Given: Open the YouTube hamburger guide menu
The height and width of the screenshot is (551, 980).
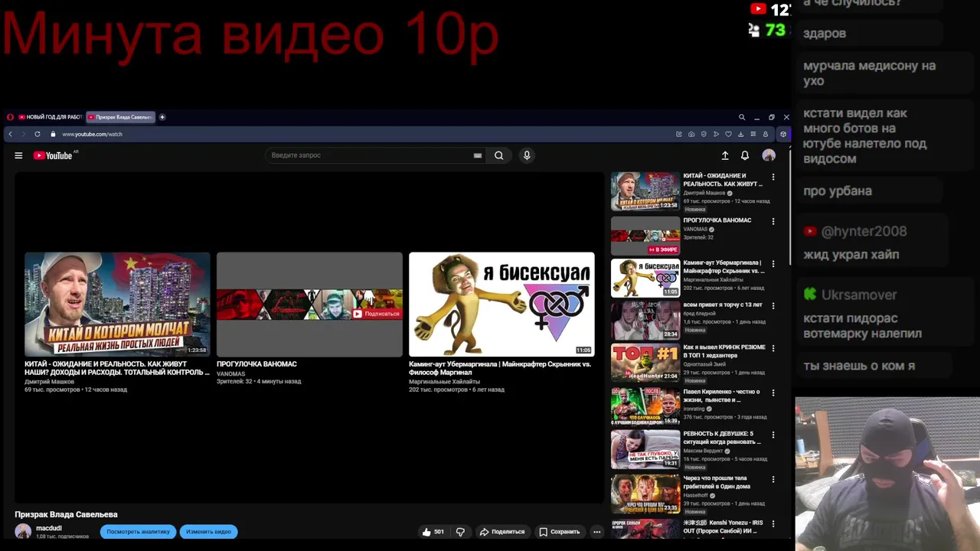Looking at the screenshot, I should click(x=18, y=155).
